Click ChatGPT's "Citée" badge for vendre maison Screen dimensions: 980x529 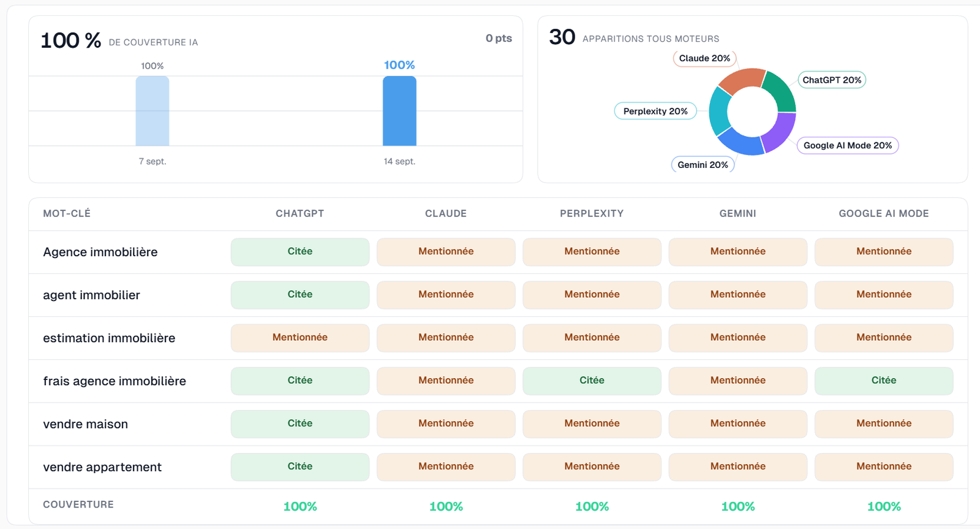point(300,424)
